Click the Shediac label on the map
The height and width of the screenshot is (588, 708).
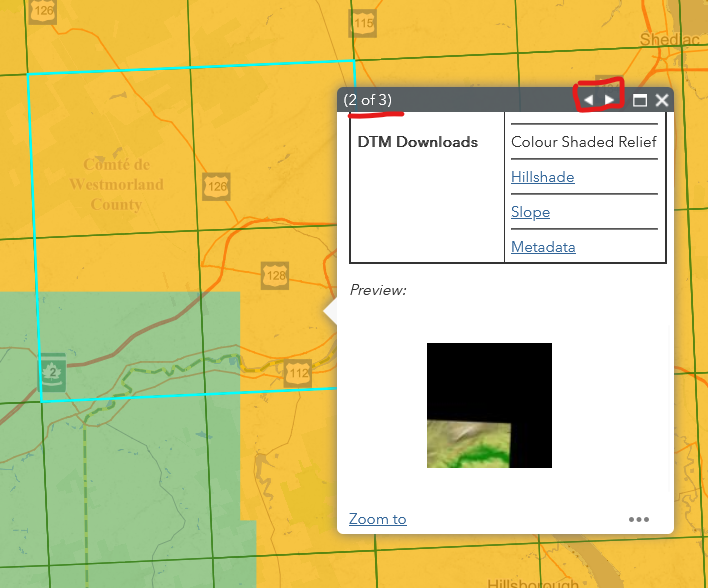coord(669,39)
